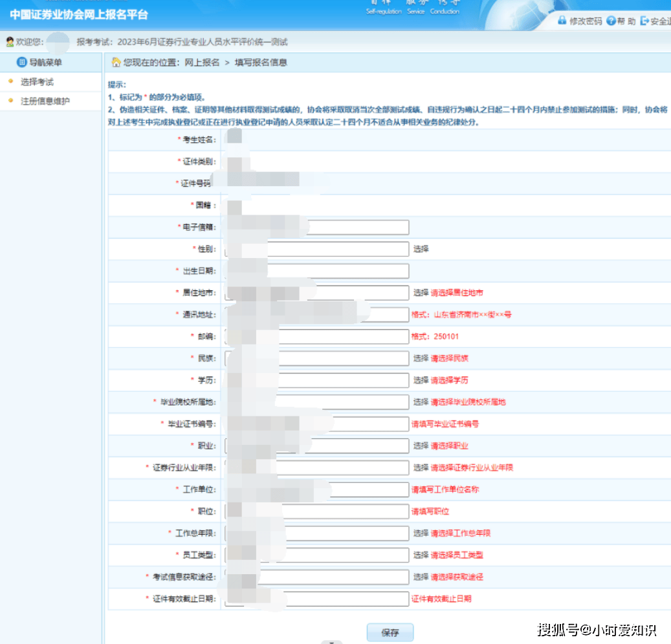Select 选择考试 in the navigation menu

click(x=38, y=81)
